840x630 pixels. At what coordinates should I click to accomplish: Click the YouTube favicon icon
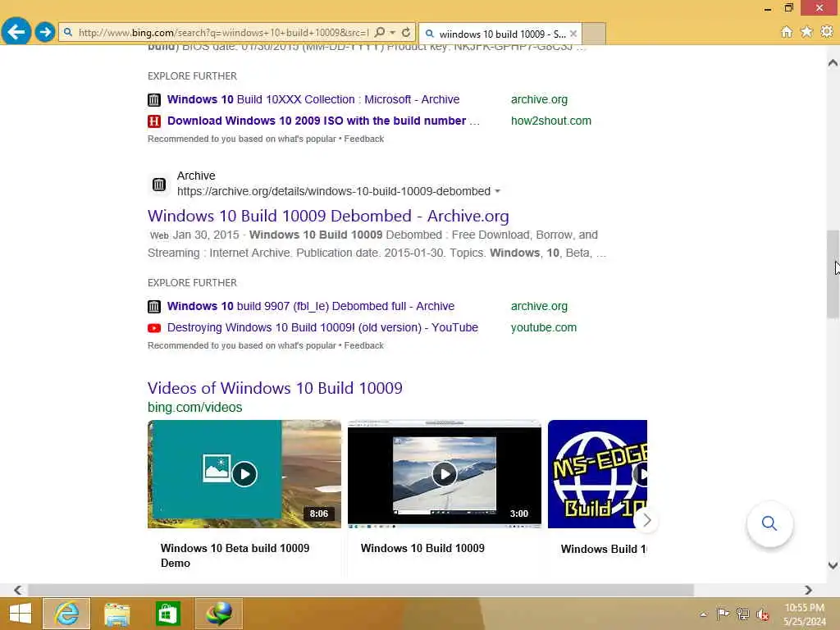[153, 328]
